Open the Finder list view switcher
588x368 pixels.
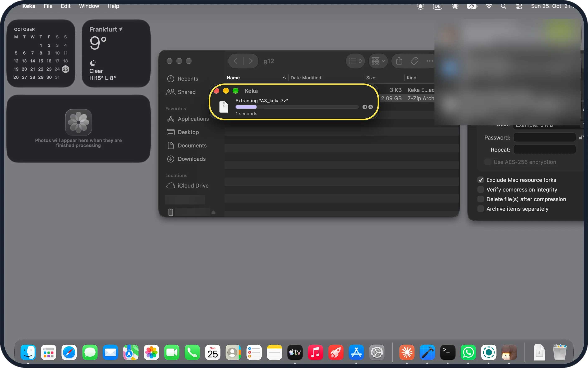[x=355, y=61]
